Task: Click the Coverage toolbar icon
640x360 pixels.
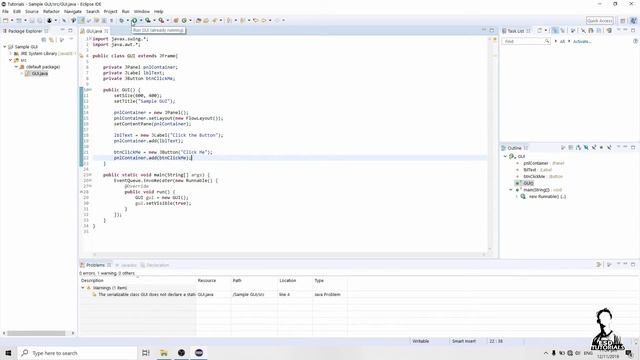Action: (148, 20)
